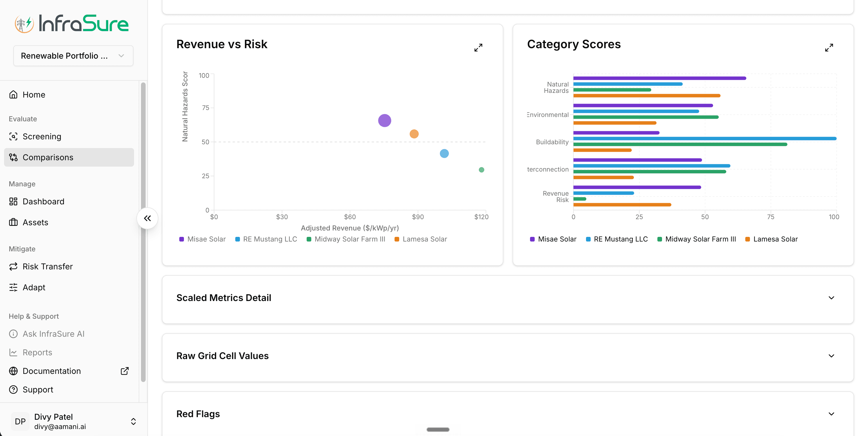Click the external link icon beside Documentation
Screen dimensions: 868x436
pos(125,371)
